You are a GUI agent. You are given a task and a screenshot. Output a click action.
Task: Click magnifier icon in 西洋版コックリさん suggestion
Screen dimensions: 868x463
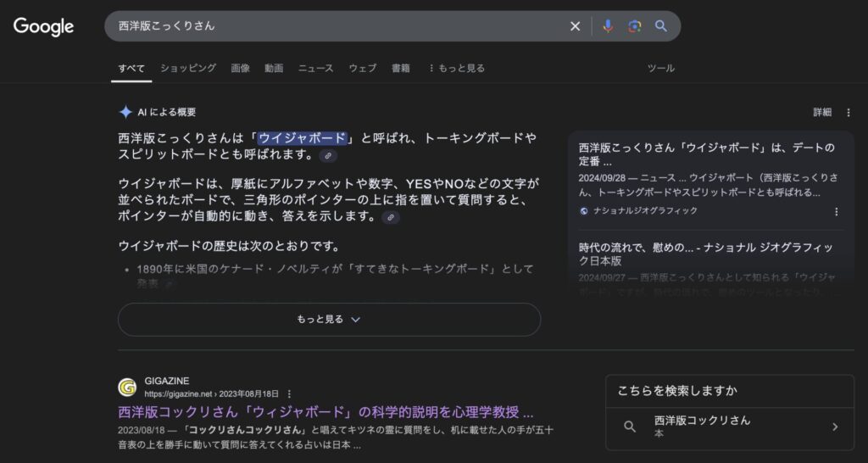(630, 427)
